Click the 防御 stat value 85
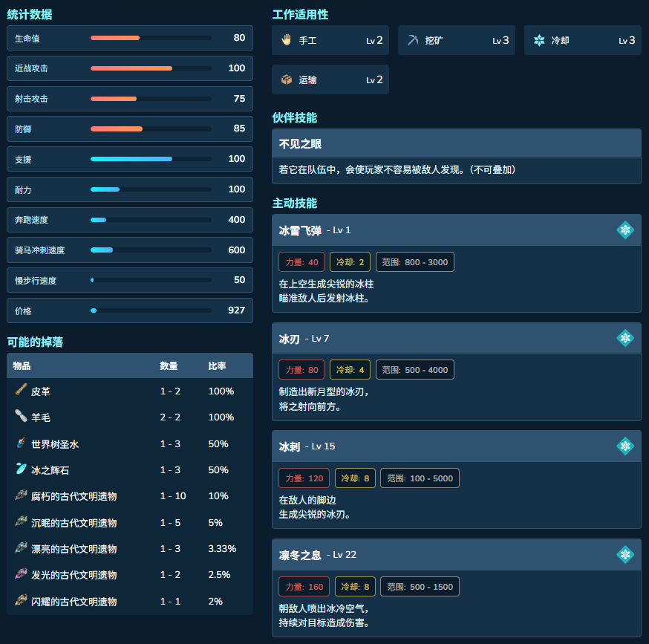 click(x=239, y=129)
